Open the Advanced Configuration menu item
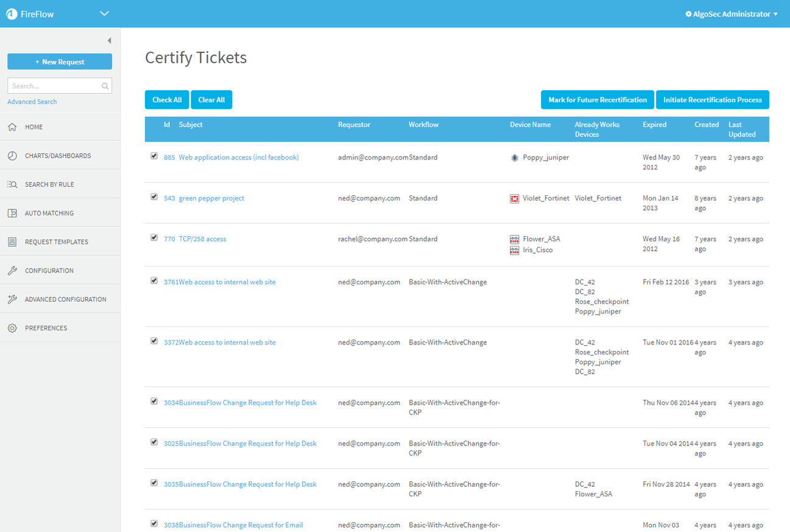The height and width of the screenshot is (532, 790). point(65,299)
